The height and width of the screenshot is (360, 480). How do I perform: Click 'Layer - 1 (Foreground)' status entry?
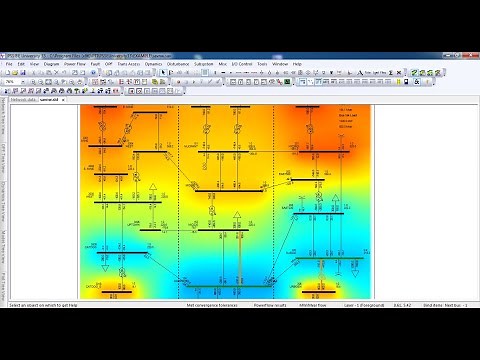[x=364, y=305]
